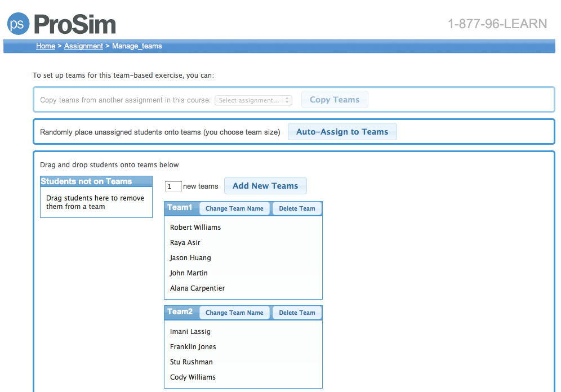Click Change Team Name for Team1
This screenshot has height=392, width=561.
point(234,208)
